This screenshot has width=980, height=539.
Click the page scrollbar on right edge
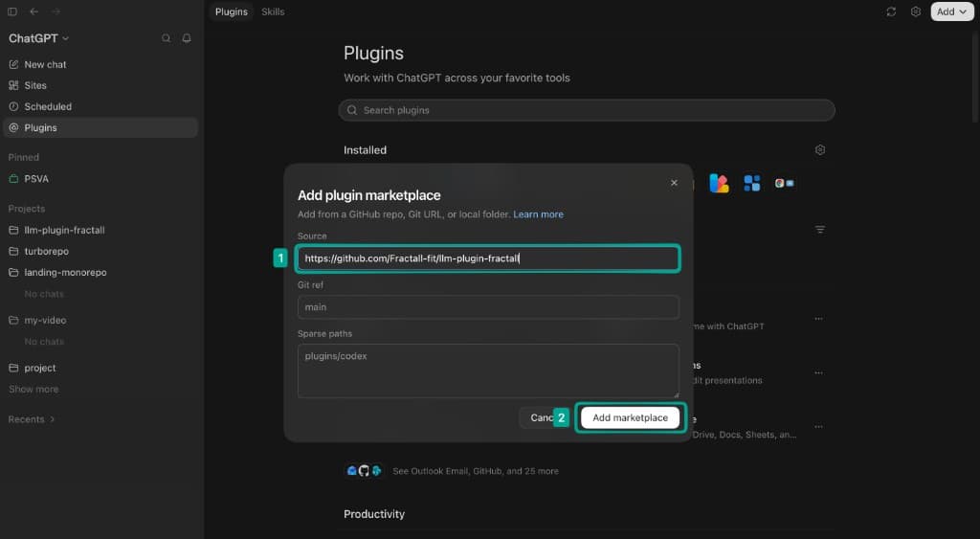(976, 77)
